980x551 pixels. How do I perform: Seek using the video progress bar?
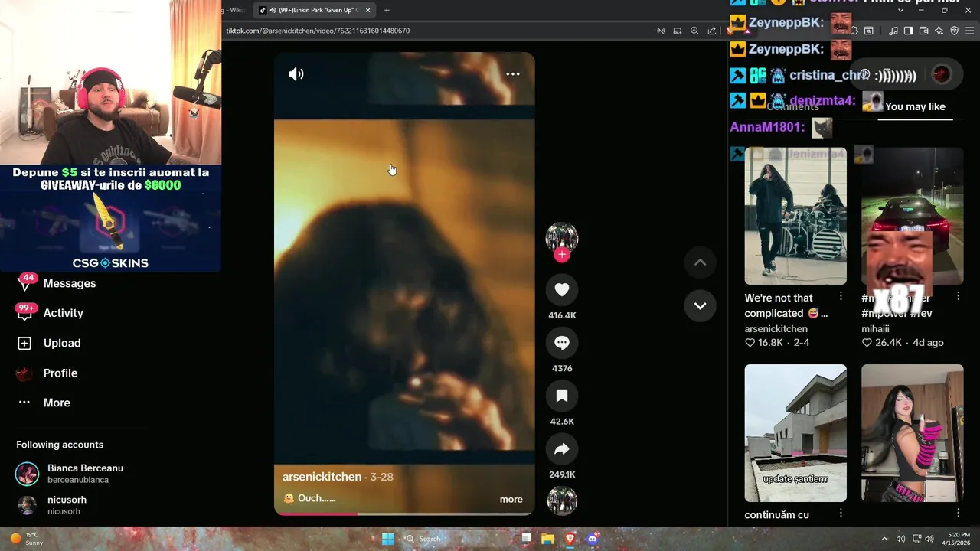click(x=404, y=514)
